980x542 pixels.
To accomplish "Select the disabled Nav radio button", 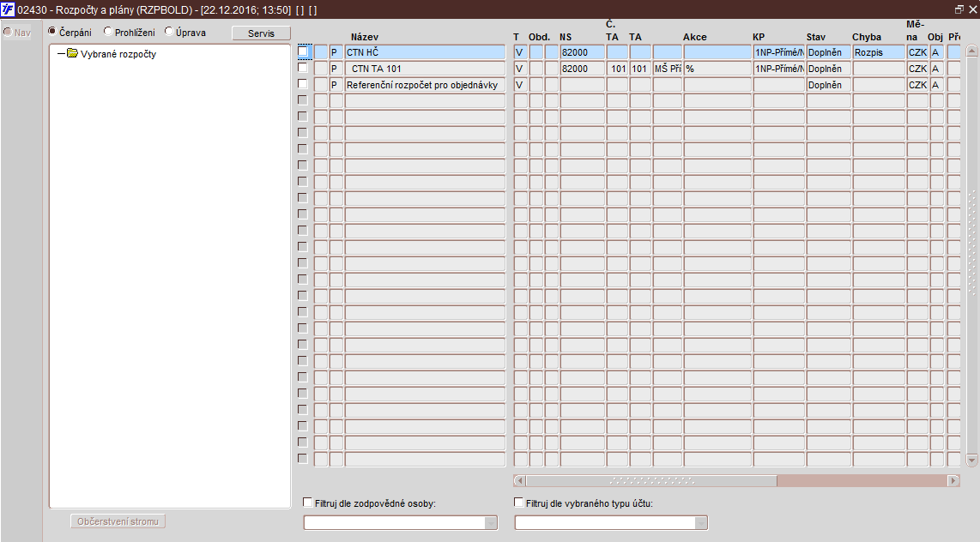I will click(8, 32).
